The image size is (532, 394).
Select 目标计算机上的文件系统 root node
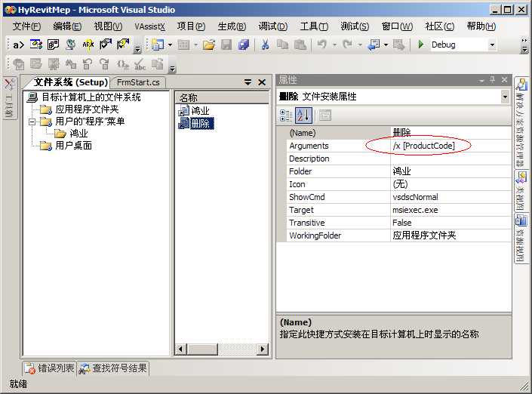pyautogui.click(x=91, y=97)
